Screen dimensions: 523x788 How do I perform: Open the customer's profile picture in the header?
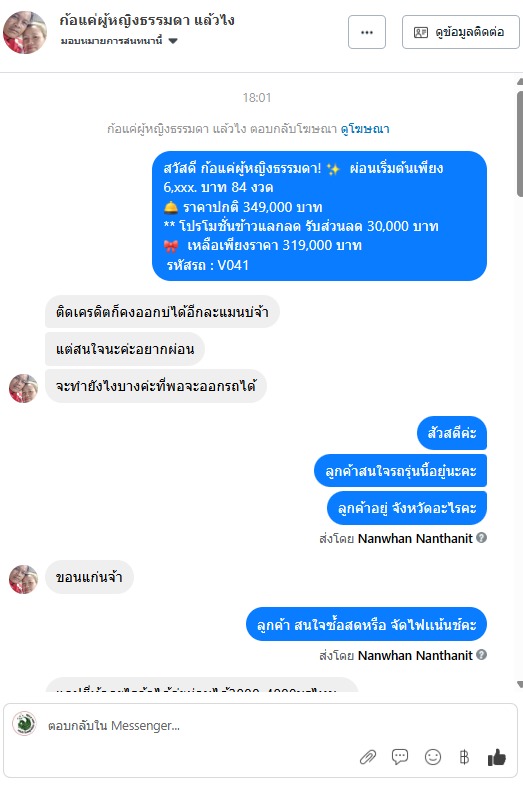tap(25, 32)
